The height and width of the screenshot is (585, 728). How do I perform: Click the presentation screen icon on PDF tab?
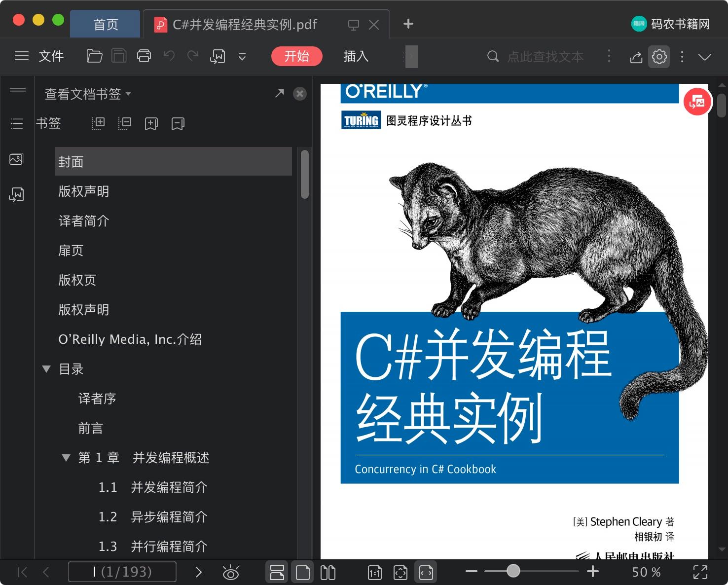[x=353, y=25]
